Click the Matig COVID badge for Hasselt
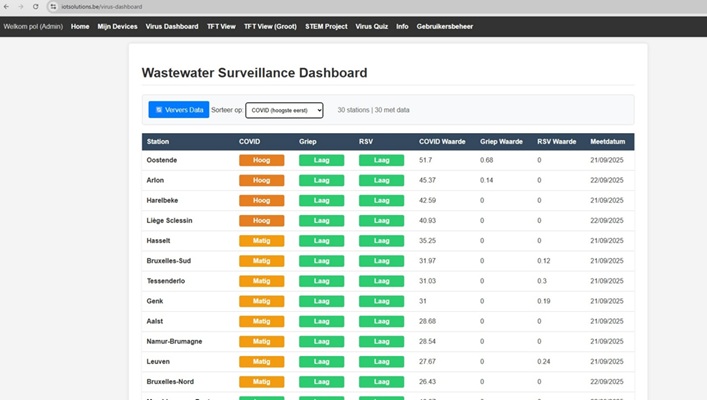Screen dimensions: 707x400 [x=262, y=241]
